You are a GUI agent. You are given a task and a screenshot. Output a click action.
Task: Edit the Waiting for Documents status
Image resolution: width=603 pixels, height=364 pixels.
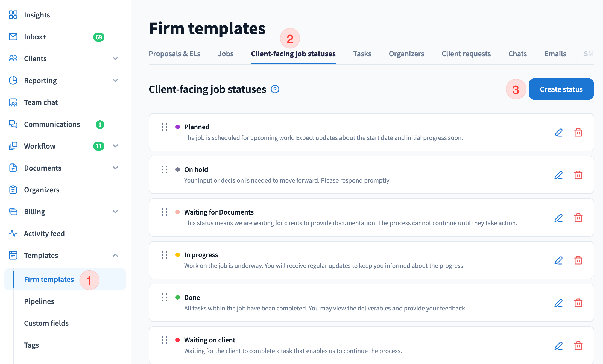558,218
